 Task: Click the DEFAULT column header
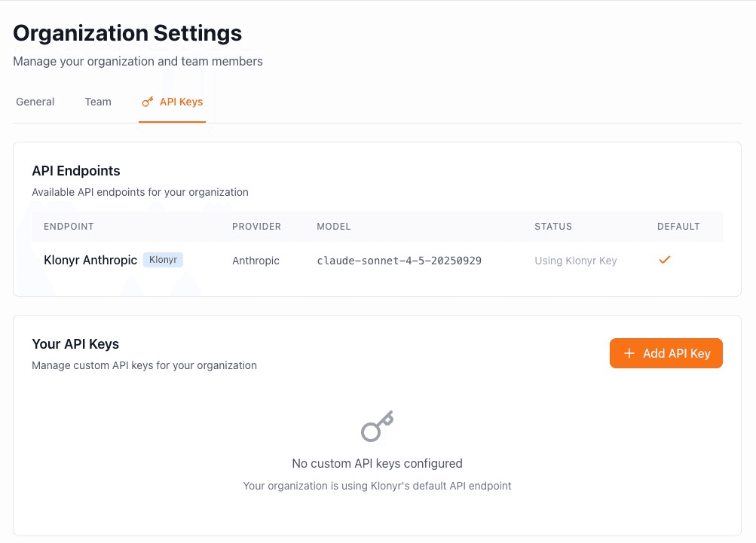tap(678, 226)
